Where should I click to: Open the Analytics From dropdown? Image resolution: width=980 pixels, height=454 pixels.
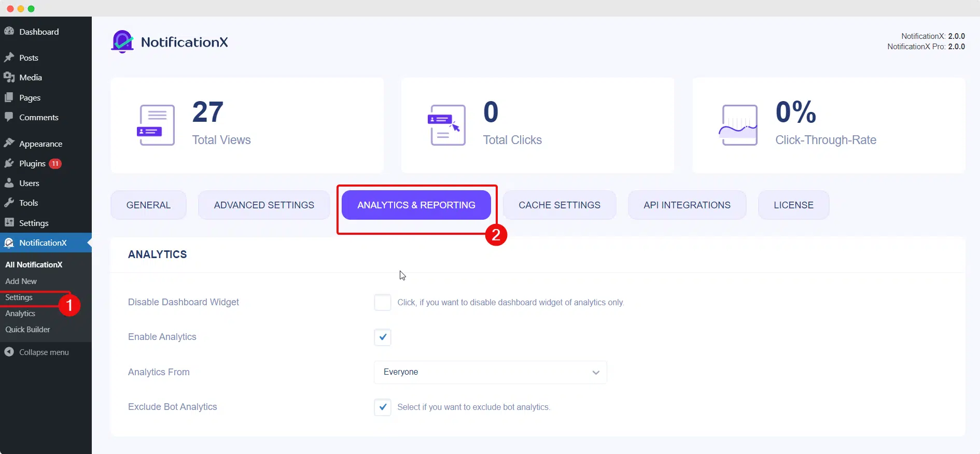490,372
